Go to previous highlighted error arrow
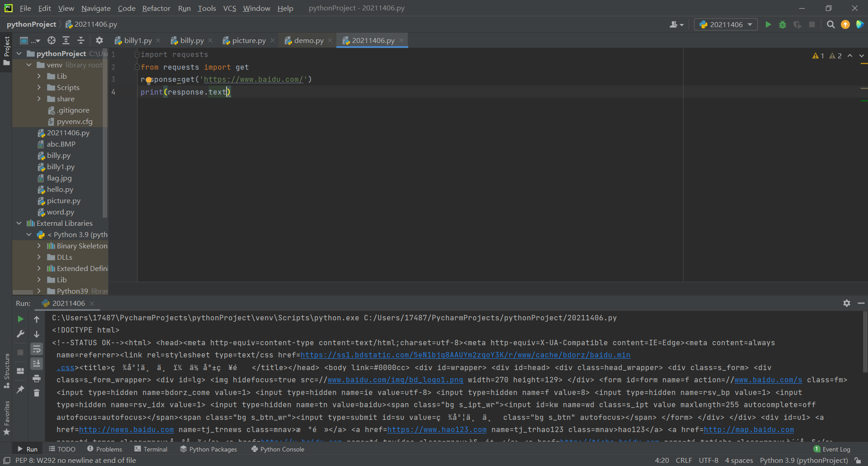 850,56
